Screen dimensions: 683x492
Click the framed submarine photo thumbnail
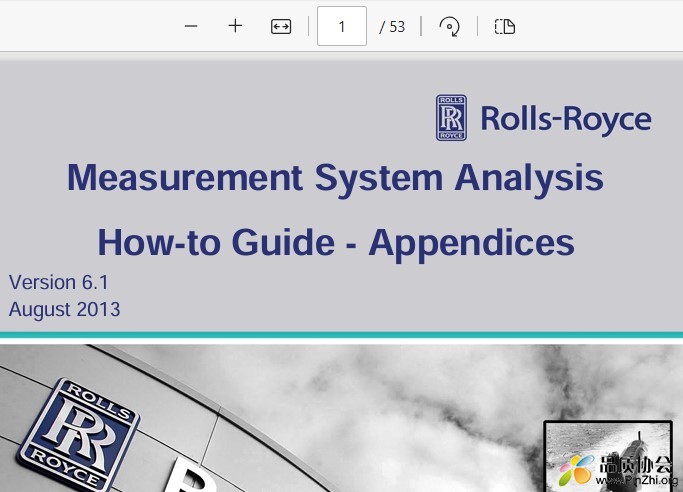click(610, 456)
